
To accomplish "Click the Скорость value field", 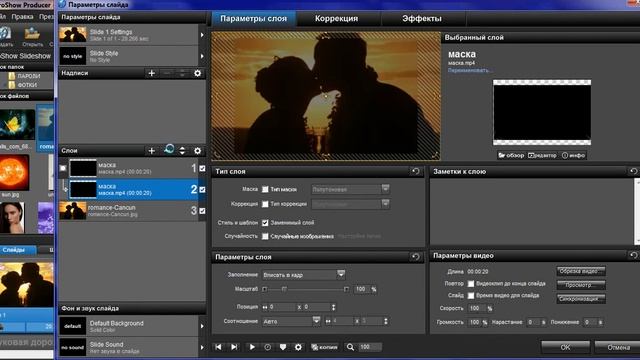I will [475, 308].
